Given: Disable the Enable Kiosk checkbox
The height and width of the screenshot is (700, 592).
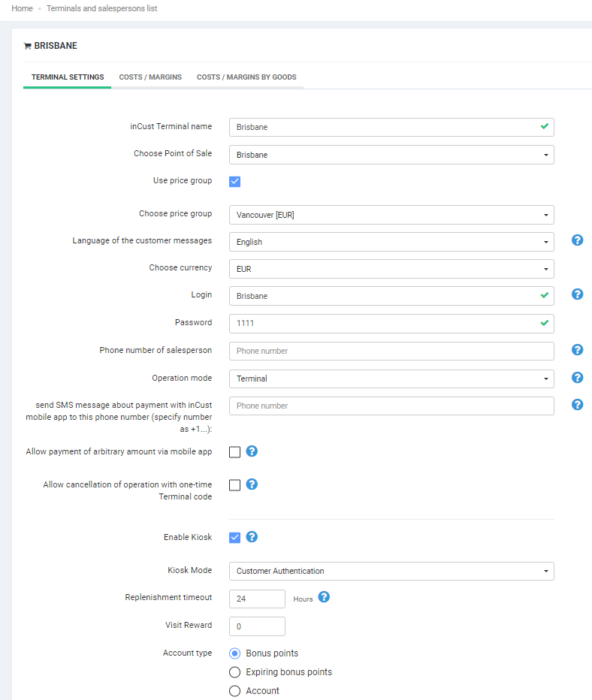Looking at the screenshot, I should [x=234, y=537].
